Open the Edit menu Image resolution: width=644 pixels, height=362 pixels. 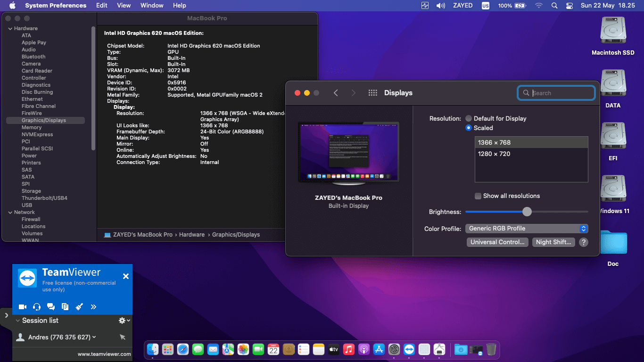[x=102, y=6]
